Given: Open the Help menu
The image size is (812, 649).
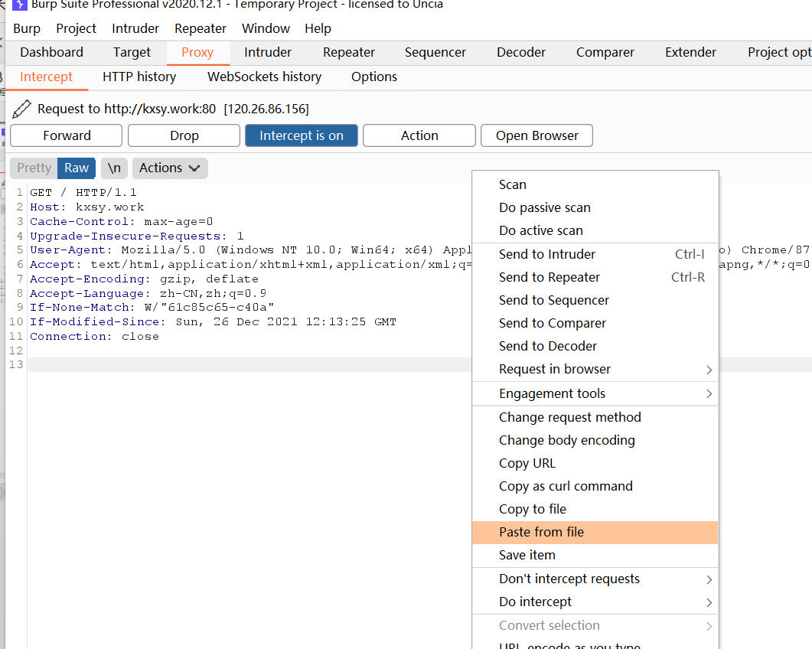Looking at the screenshot, I should (318, 28).
